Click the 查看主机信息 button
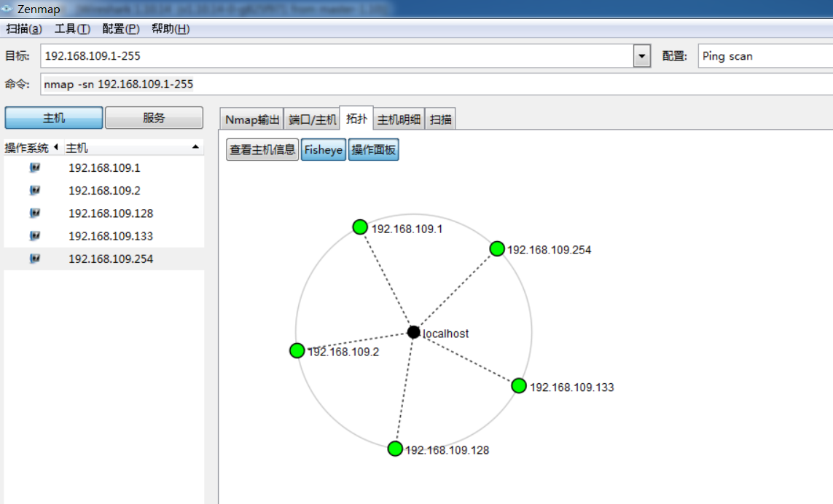This screenshot has height=504, width=833. [262, 150]
